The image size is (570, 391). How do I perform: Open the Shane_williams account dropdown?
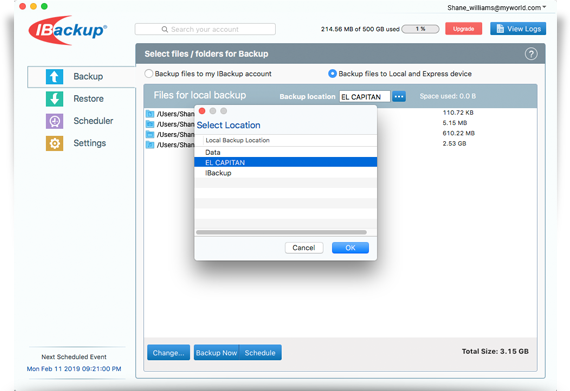tap(496, 8)
